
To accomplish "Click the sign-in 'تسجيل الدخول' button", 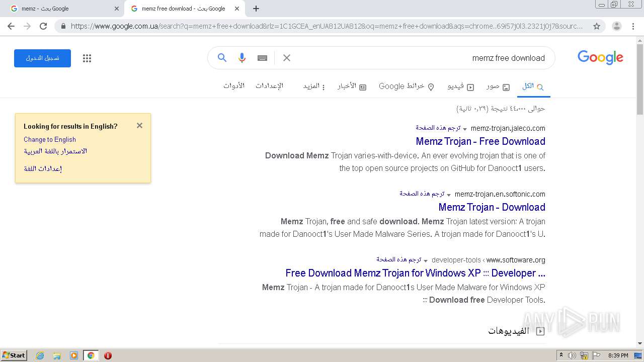I will point(42,58).
